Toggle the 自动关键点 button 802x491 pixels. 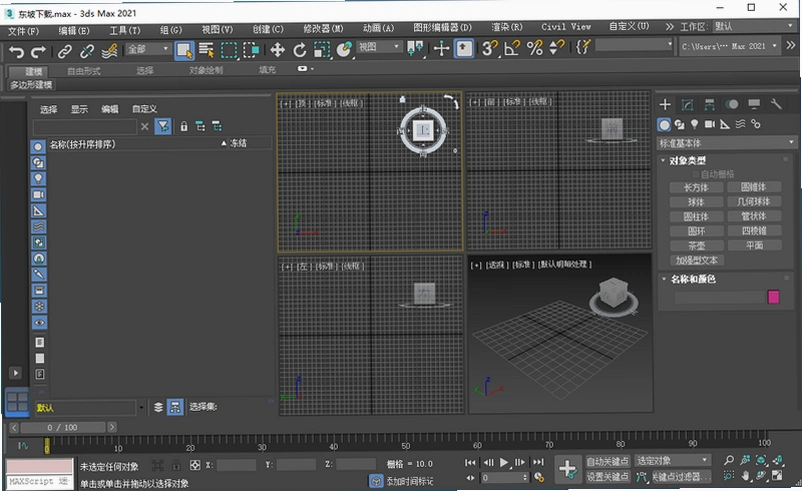click(608, 462)
